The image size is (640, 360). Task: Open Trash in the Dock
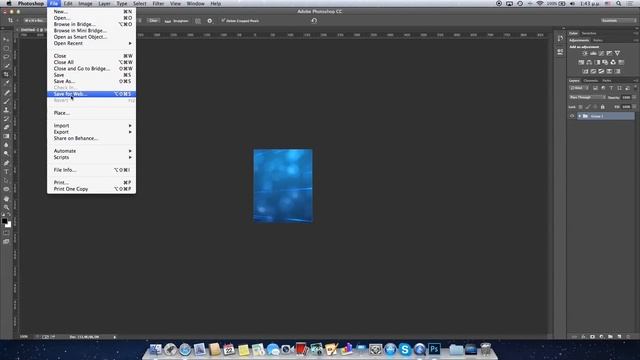486,349
